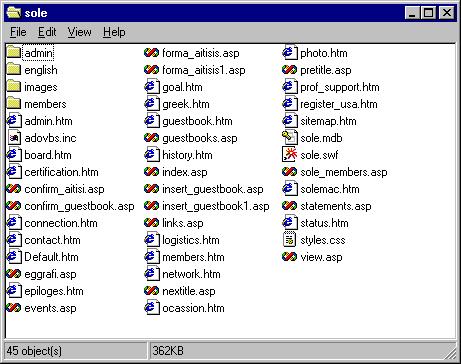Select the status.htm file name
The image size is (461, 364).
click(x=324, y=223)
